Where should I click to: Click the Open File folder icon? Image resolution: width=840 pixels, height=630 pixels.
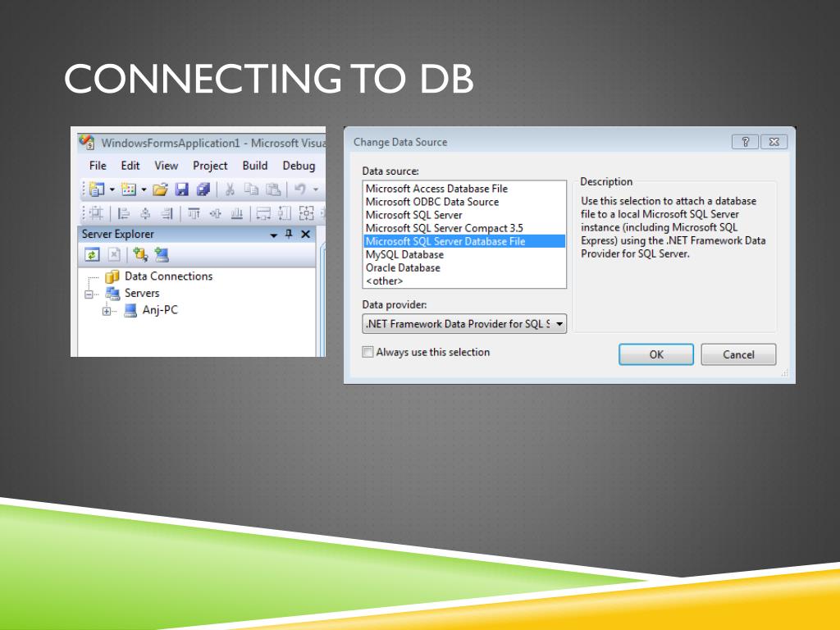coord(160,189)
